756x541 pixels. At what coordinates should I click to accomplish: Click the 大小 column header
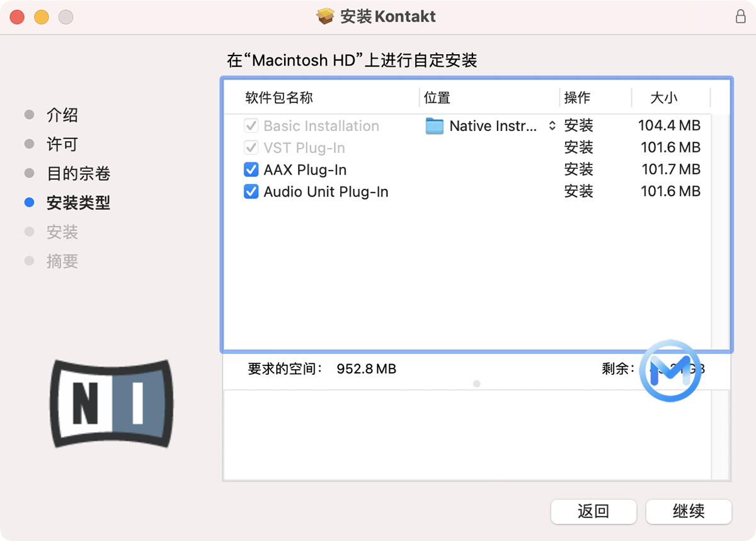point(664,98)
